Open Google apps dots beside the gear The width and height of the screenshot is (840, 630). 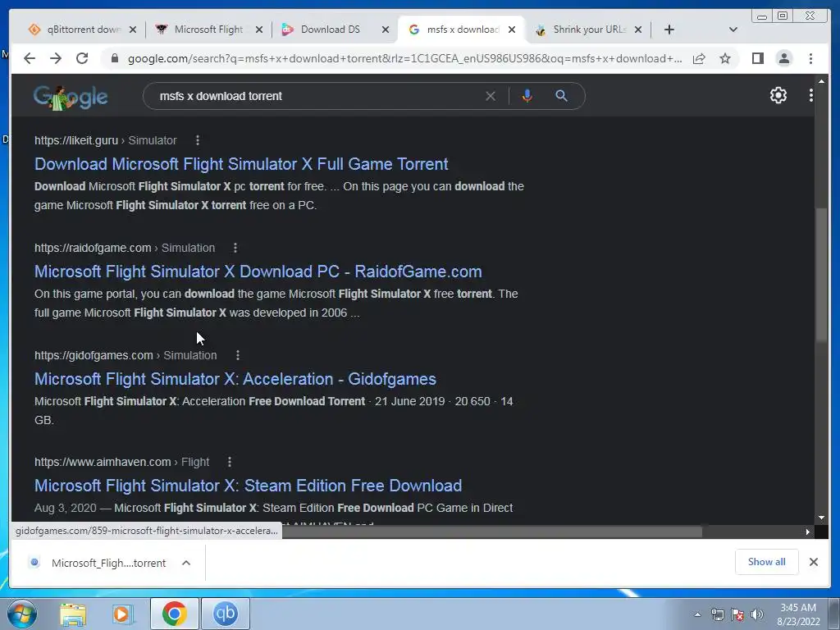pos(811,95)
